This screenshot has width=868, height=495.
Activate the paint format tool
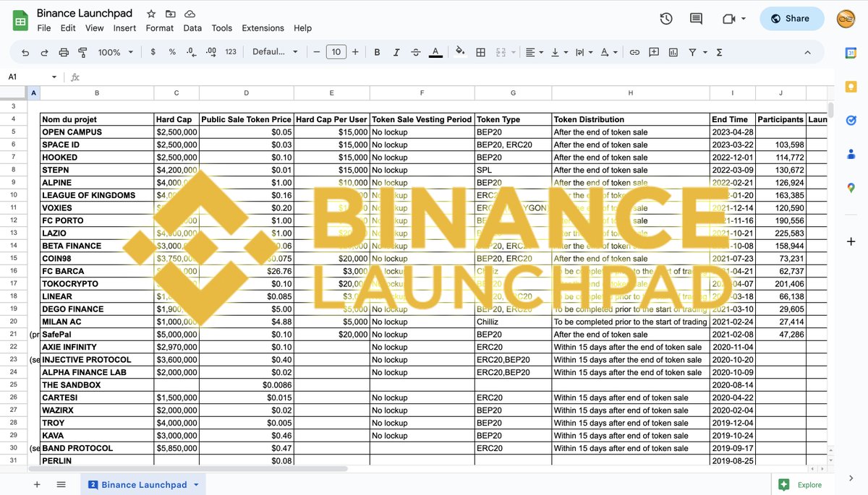82,52
